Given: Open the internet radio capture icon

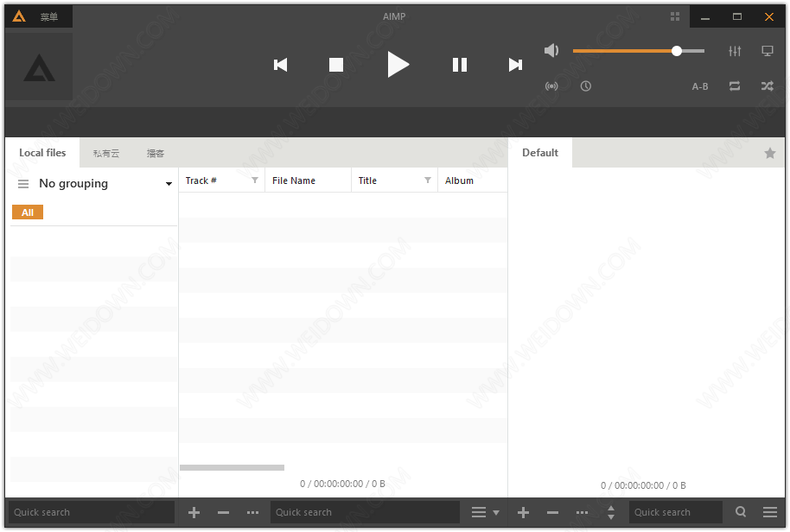Looking at the screenshot, I should click(x=551, y=86).
